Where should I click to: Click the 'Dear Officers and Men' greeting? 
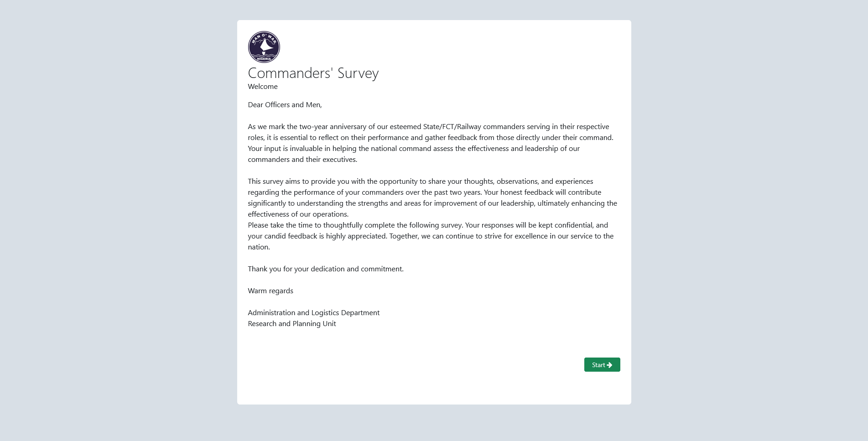pyautogui.click(x=285, y=105)
